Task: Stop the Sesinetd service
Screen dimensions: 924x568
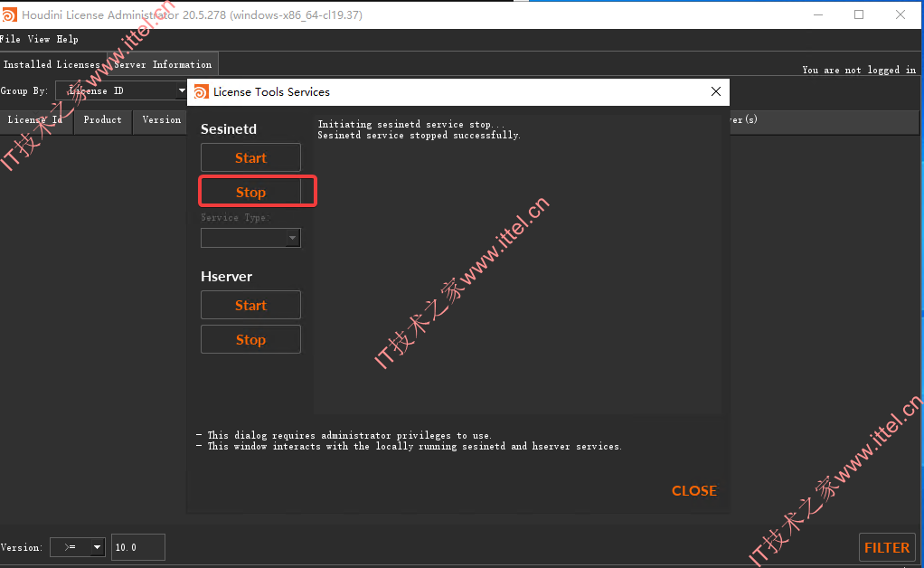Action: point(250,192)
